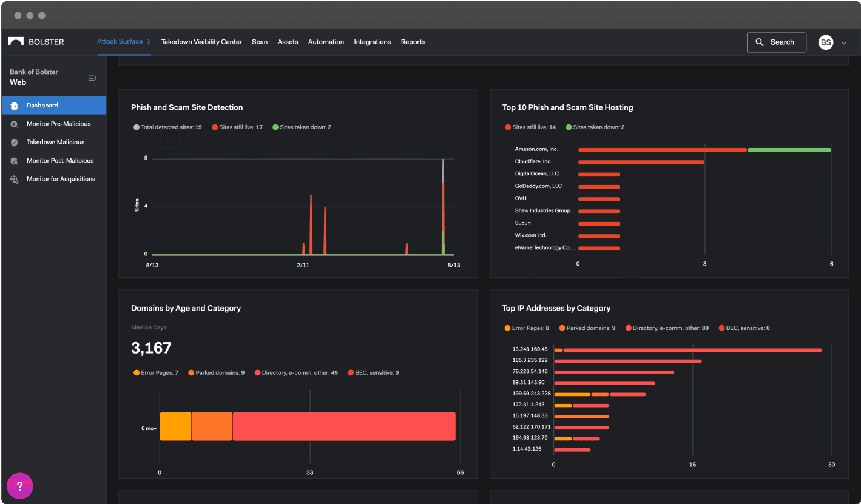Expand the user account dropdown arrow
Image resolution: width=861 pixels, height=504 pixels.
tap(843, 43)
